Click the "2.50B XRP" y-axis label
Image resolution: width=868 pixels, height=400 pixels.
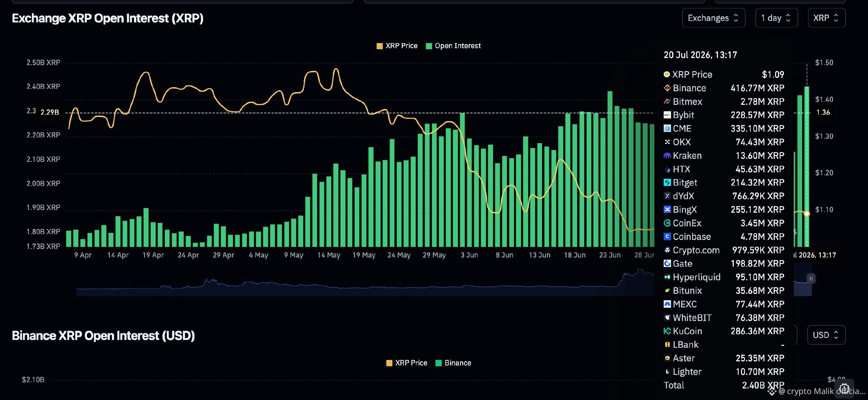click(x=43, y=63)
